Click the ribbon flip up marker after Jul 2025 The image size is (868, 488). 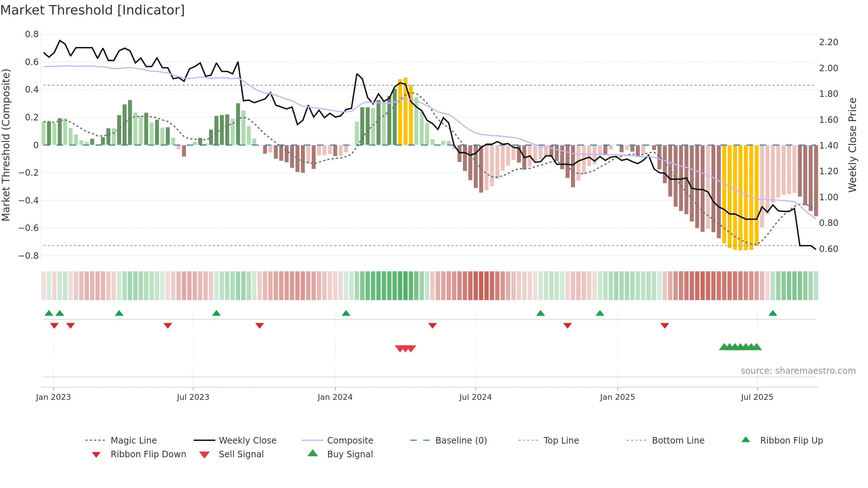(x=773, y=313)
